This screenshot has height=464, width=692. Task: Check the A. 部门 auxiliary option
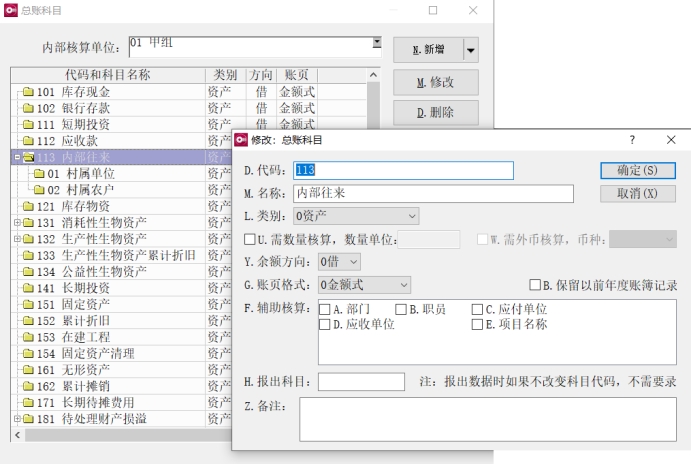click(325, 310)
